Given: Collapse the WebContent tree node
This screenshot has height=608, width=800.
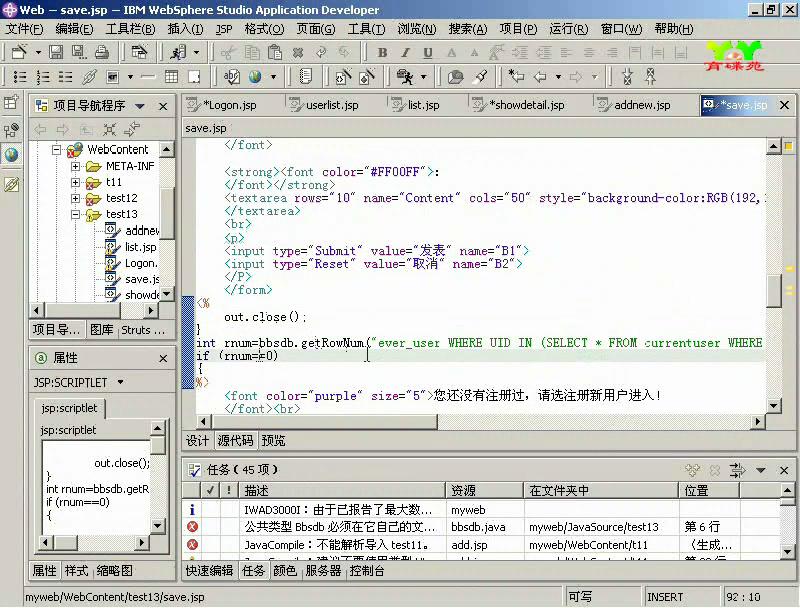Looking at the screenshot, I should [x=57, y=150].
